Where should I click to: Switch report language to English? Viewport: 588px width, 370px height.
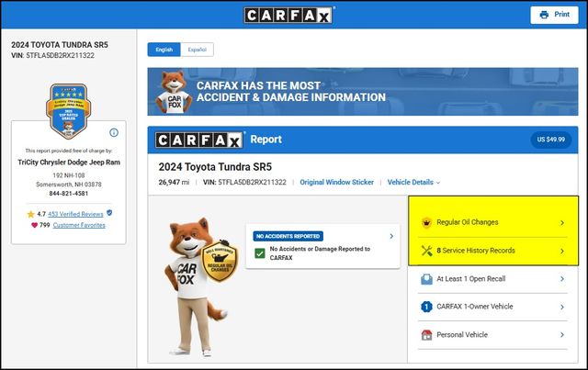click(x=164, y=50)
